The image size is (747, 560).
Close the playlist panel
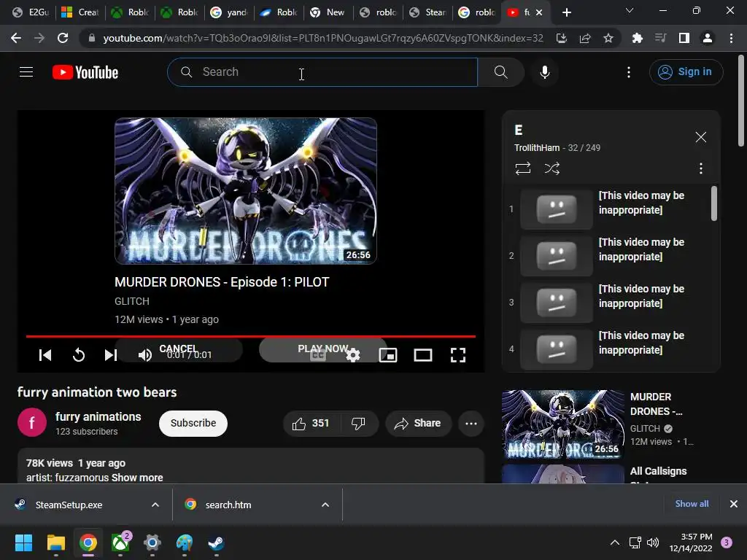coord(700,137)
